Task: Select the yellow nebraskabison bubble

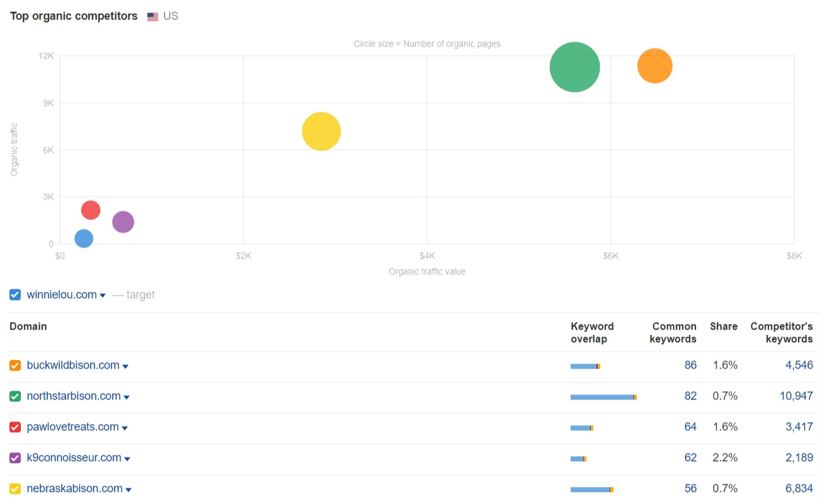Action: (x=321, y=132)
